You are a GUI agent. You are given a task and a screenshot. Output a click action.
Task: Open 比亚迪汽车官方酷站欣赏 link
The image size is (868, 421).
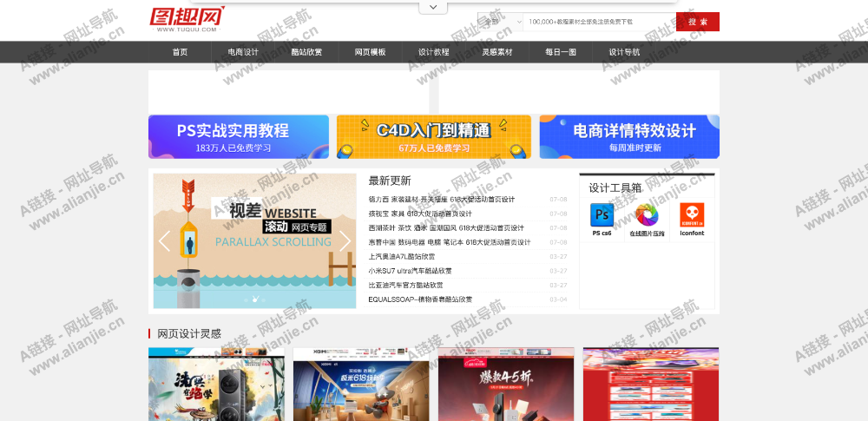pyautogui.click(x=405, y=286)
